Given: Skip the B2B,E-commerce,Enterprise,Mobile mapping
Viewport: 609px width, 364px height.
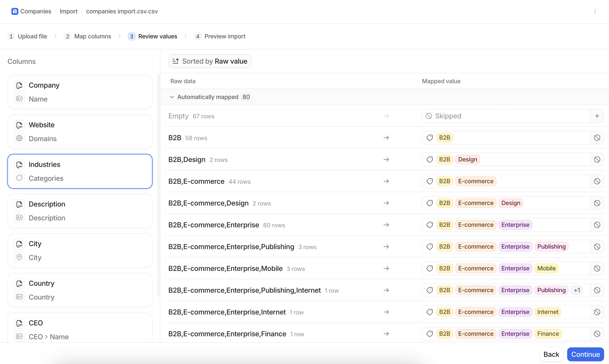Looking at the screenshot, I should pos(597,268).
